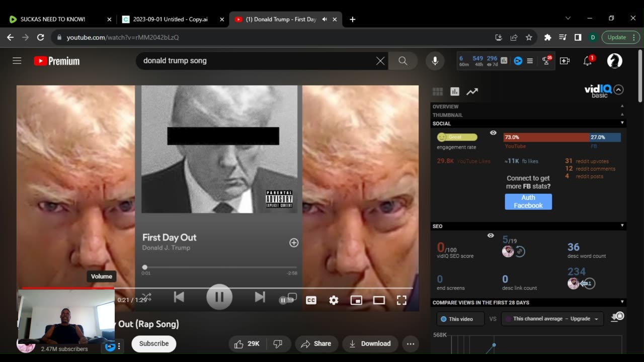
Task: Seek on the red video progress bar
Action: 217,288
